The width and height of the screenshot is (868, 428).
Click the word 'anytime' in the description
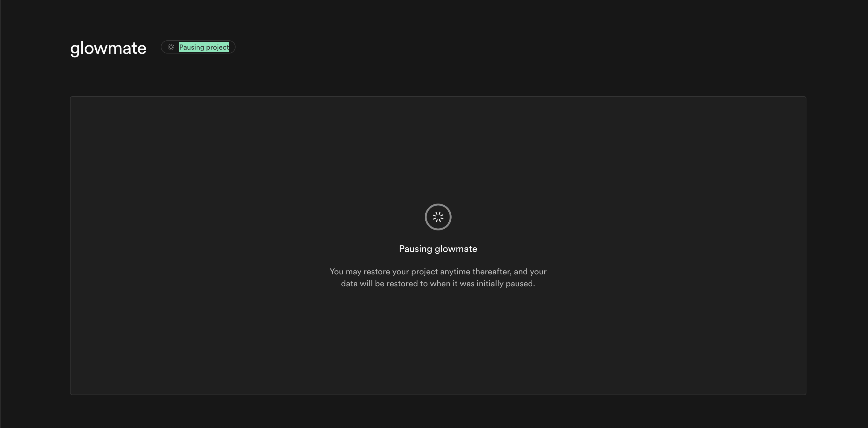[455, 272]
